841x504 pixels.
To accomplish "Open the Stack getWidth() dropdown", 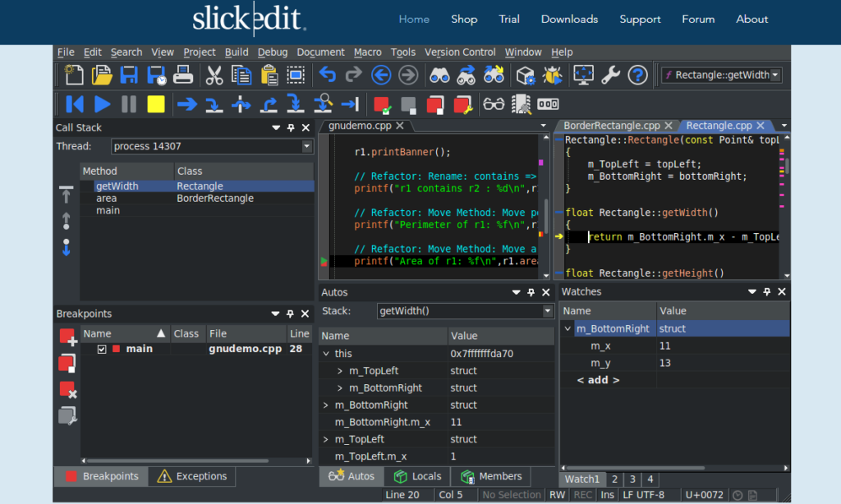I will [547, 311].
